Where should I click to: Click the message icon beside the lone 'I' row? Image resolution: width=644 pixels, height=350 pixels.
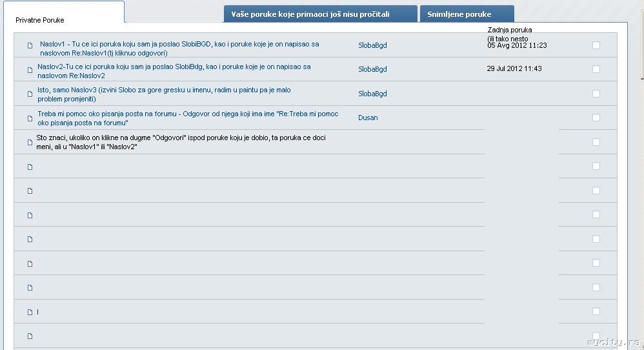(30, 312)
